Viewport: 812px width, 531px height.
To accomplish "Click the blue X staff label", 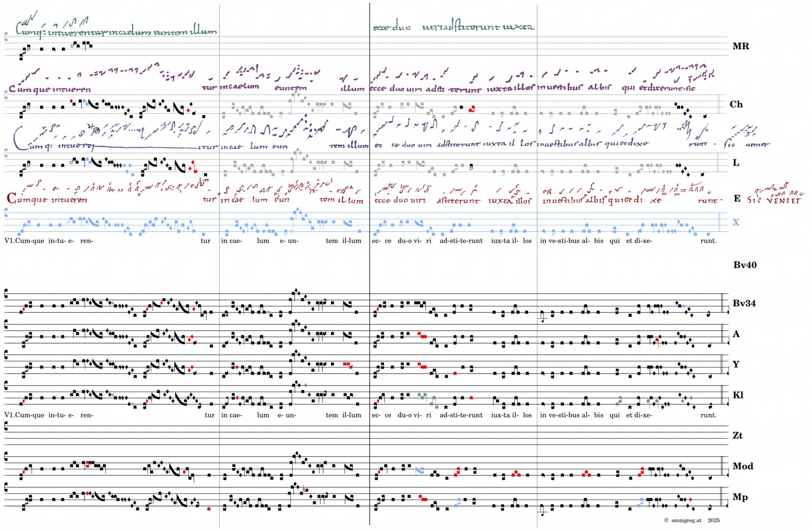I will tap(736, 222).
